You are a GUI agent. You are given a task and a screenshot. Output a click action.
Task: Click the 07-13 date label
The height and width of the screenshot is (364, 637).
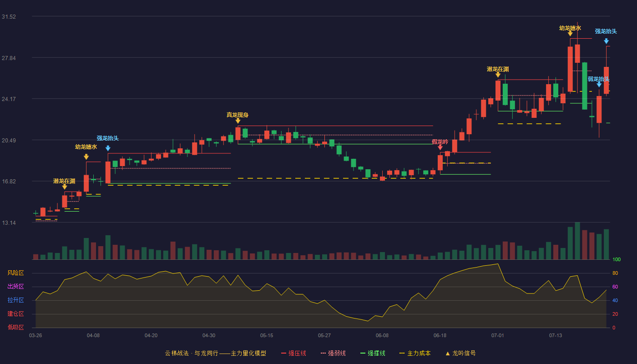tap(556, 335)
